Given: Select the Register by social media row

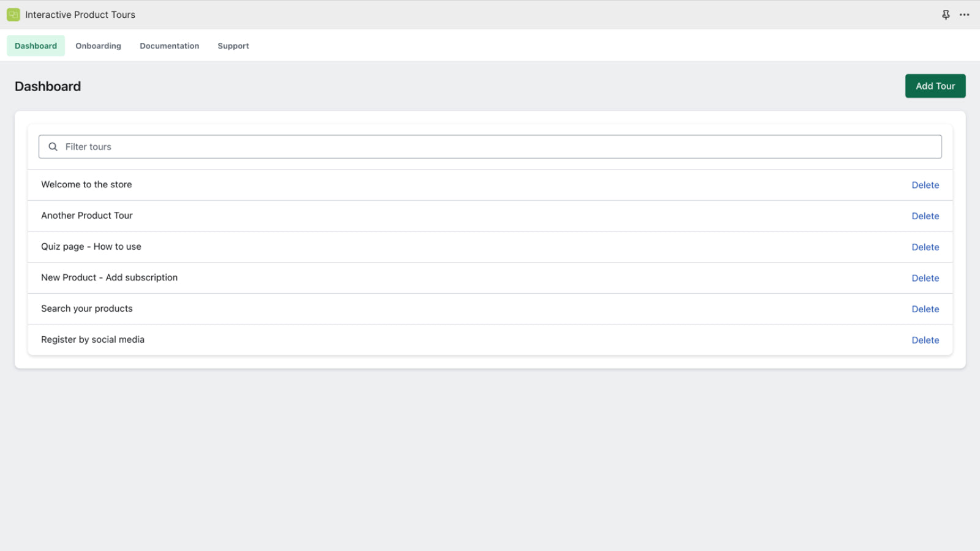Looking at the screenshot, I should (x=92, y=339).
